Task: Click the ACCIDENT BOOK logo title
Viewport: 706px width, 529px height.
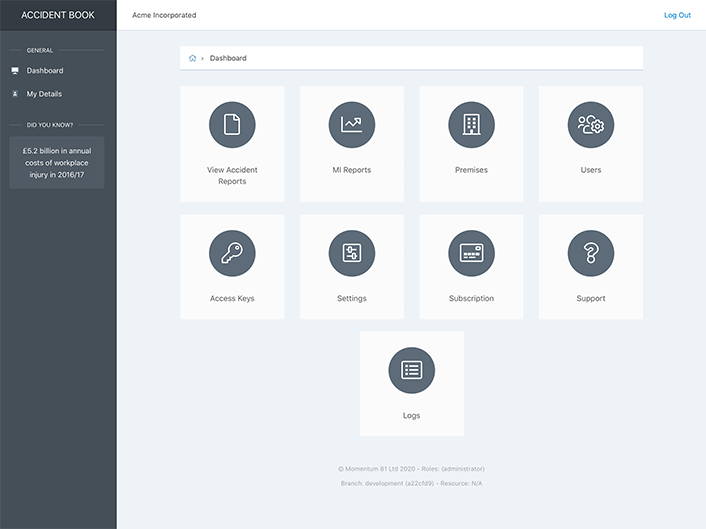Action: click(58, 15)
